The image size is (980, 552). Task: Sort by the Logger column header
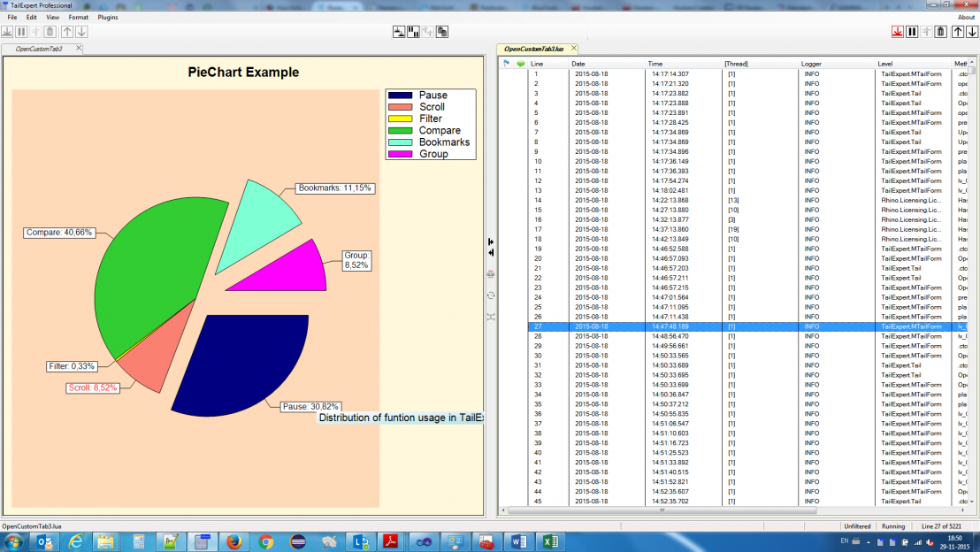pyautogui.click(x=811, y=64)
